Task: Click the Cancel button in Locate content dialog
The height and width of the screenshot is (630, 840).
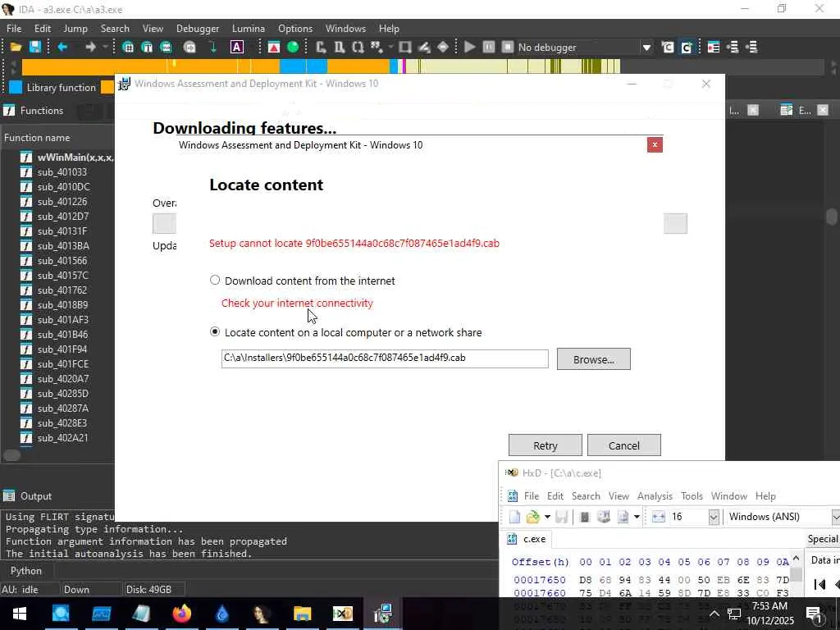Action: coord(624,445)
